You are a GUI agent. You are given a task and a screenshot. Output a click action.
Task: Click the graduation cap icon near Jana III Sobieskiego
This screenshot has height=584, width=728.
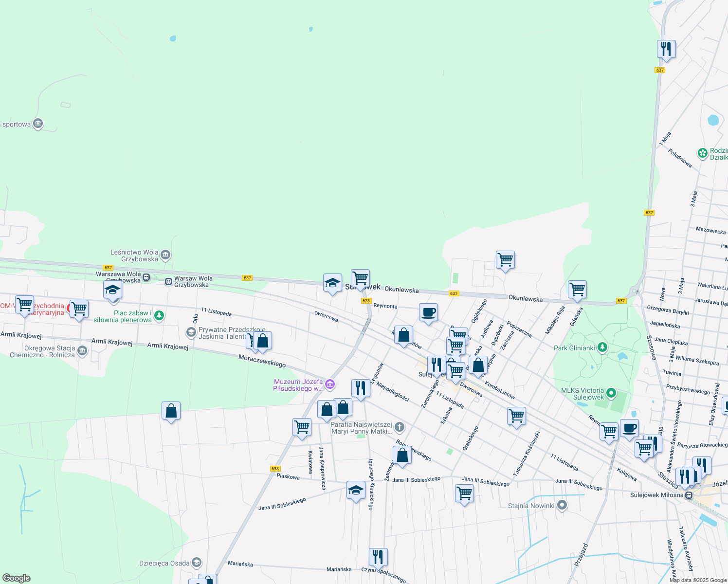[x=356, y=491]
